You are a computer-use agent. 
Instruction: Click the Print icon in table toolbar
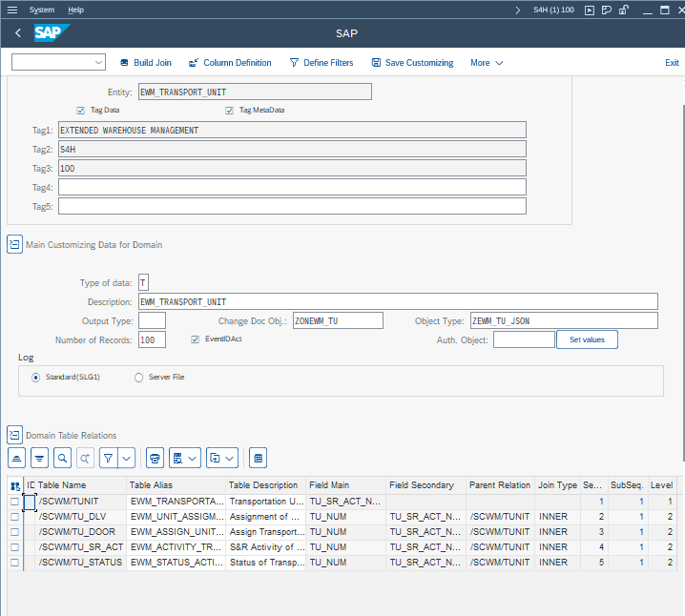[x=156, y=458]
